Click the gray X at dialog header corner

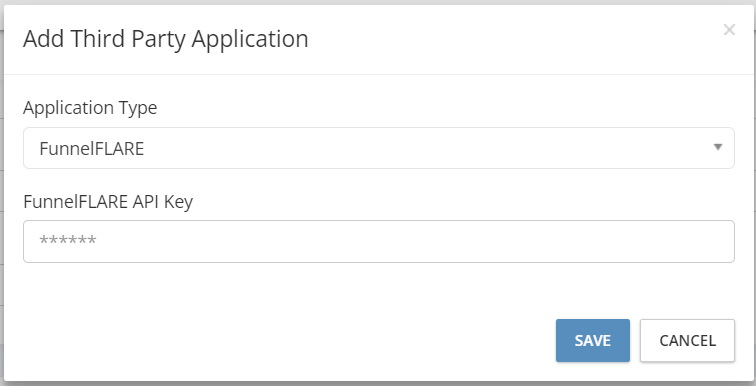[x=729, y=30]
